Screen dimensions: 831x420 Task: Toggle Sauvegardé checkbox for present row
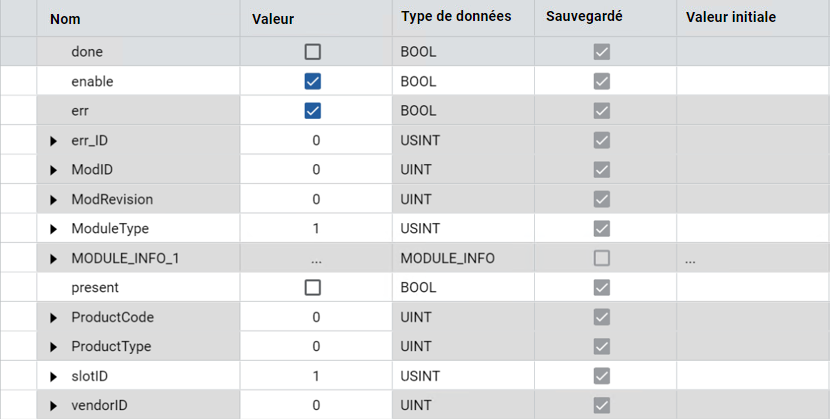602,287
